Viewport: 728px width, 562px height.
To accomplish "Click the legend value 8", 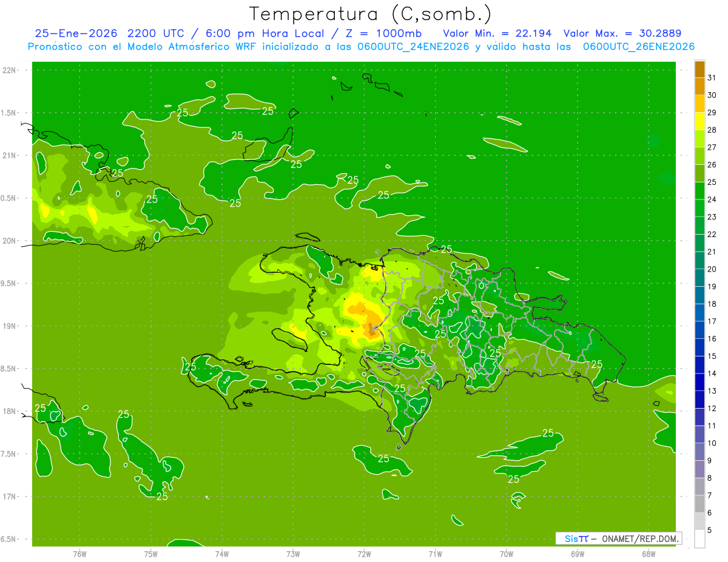I will coord(710,478).
